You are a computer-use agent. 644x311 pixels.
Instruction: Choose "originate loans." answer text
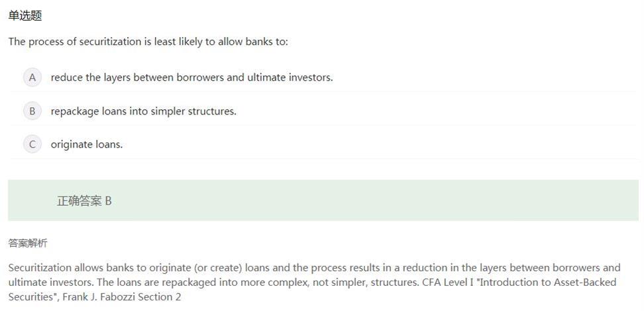pyautogui.click(x=87, y=144)
